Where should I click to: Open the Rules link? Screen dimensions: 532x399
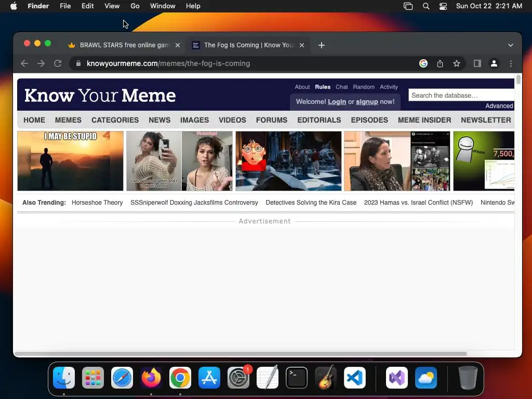323,87
